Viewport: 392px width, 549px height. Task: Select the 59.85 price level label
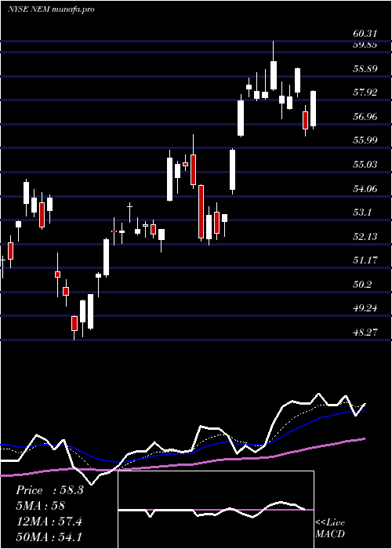pyautogui.click(x=365, y=45)
